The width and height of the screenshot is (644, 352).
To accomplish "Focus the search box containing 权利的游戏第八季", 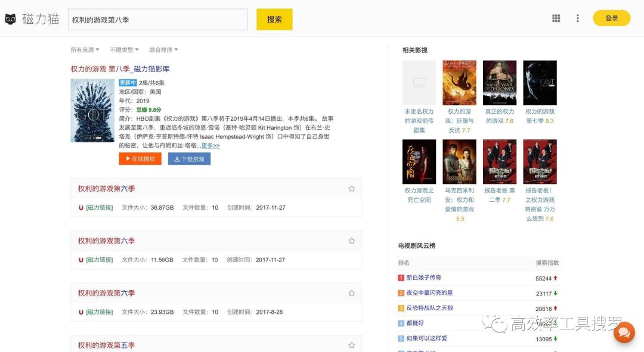I will click(157, 20).
